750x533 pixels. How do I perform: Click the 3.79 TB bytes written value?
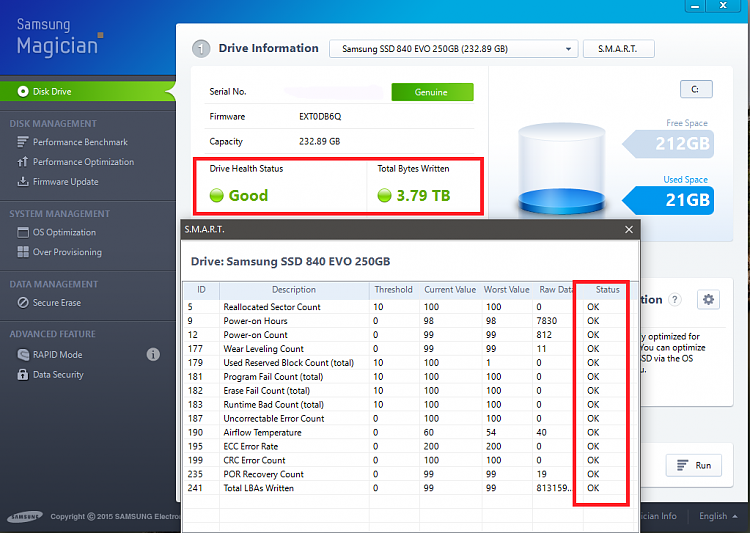tap(423, 196)
